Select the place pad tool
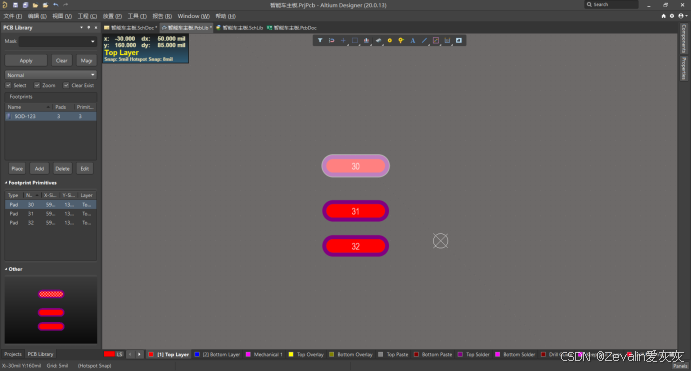This screenshot has height=371, width=692. 390,41
